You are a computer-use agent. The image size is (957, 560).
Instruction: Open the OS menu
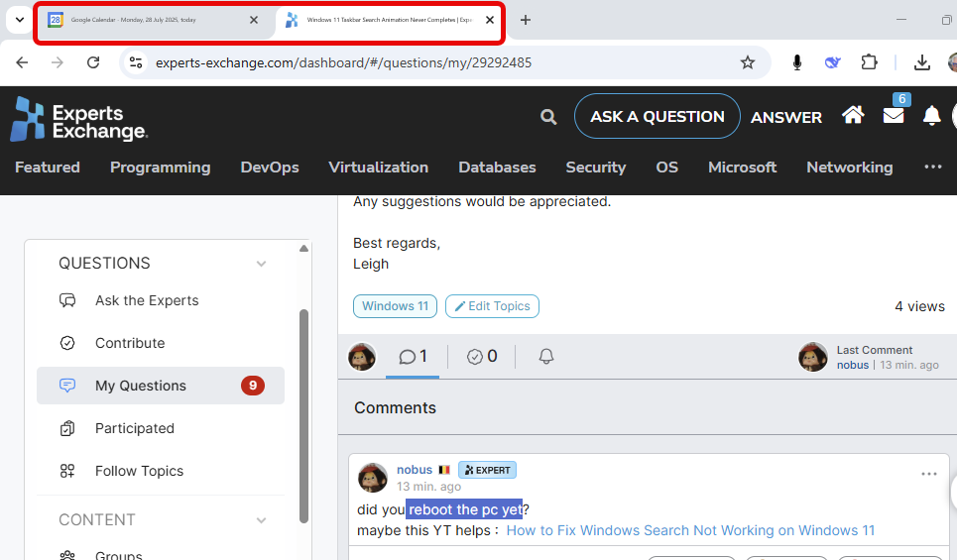tap(667, 168)
